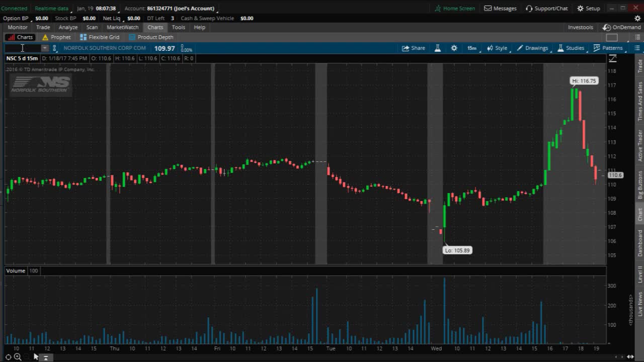The image size is (644, 362).
Task: Click the time axis expand arrows icon
Action: (x=630, y=356)
